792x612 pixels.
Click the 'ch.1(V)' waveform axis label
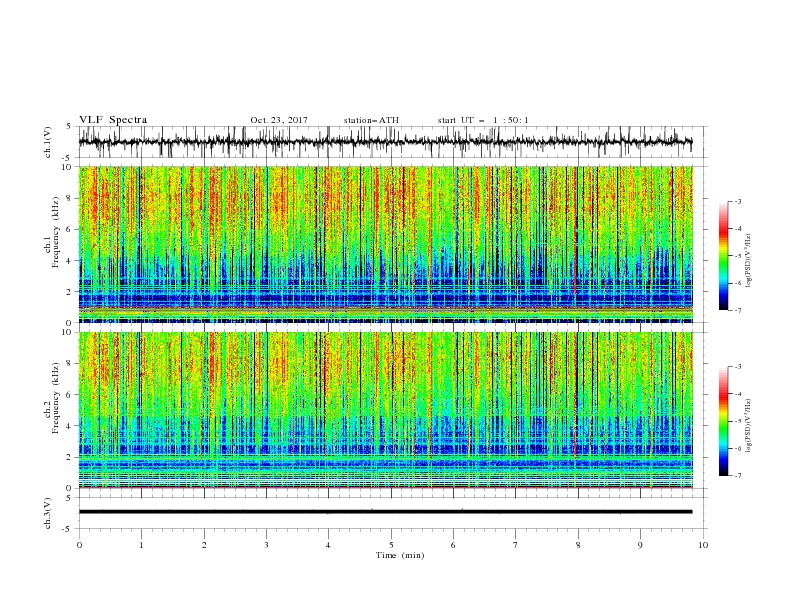48,142
